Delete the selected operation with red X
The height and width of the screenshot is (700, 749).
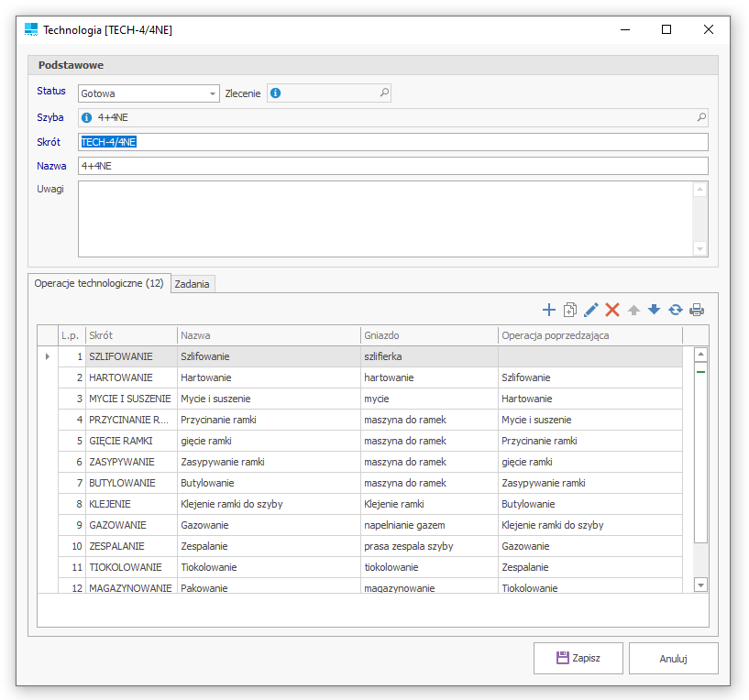(612, 310)
